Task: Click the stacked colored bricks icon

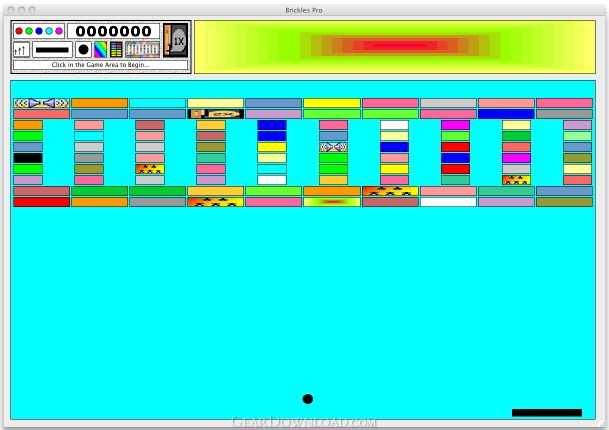Action: tap(116, 50)
